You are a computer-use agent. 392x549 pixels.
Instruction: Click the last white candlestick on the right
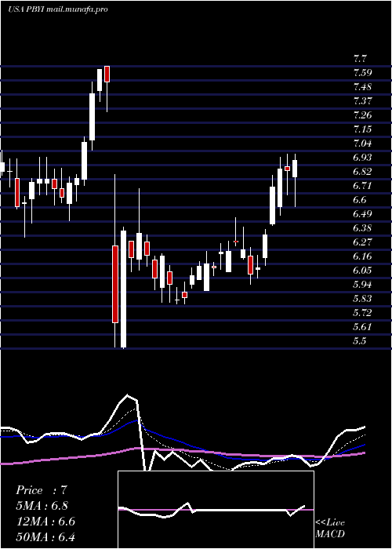point(295,169)
